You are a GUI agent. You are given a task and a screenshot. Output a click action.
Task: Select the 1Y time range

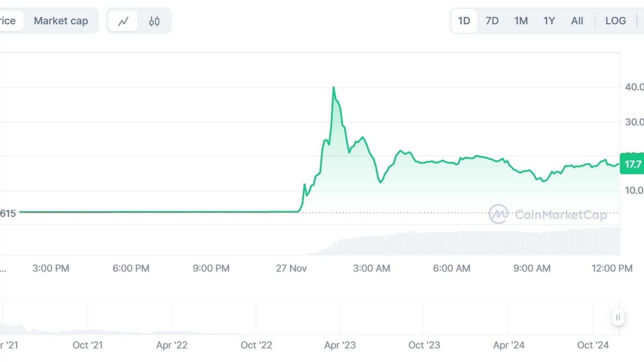tap(549, 21)
